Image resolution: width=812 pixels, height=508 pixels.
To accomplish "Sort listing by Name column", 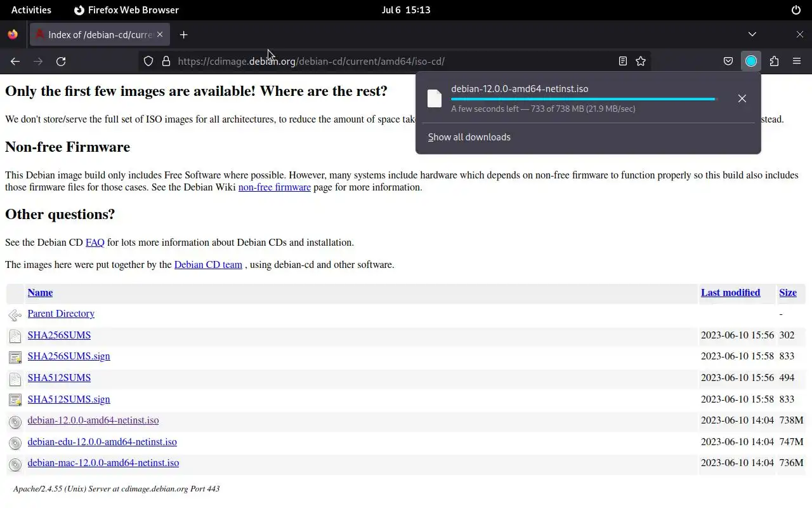I will click(x=40, y=293).
